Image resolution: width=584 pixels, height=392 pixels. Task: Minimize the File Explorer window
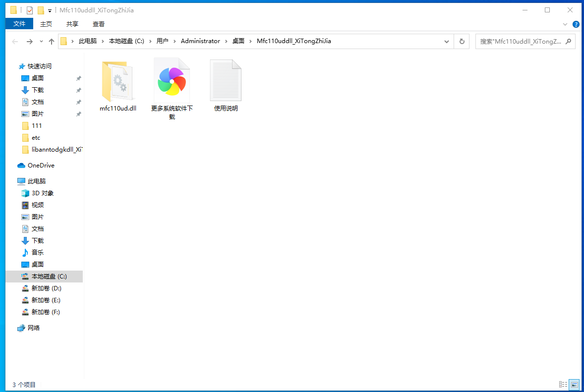tap(525, 10)
